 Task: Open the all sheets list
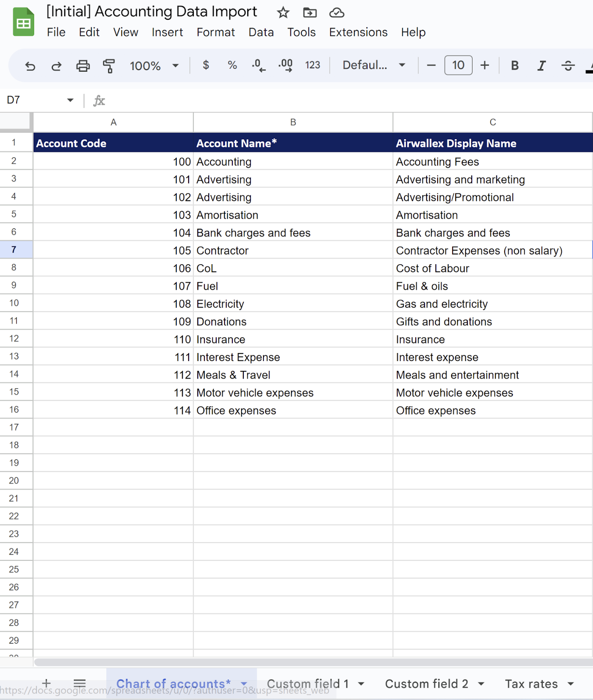[x=80, y=683]
